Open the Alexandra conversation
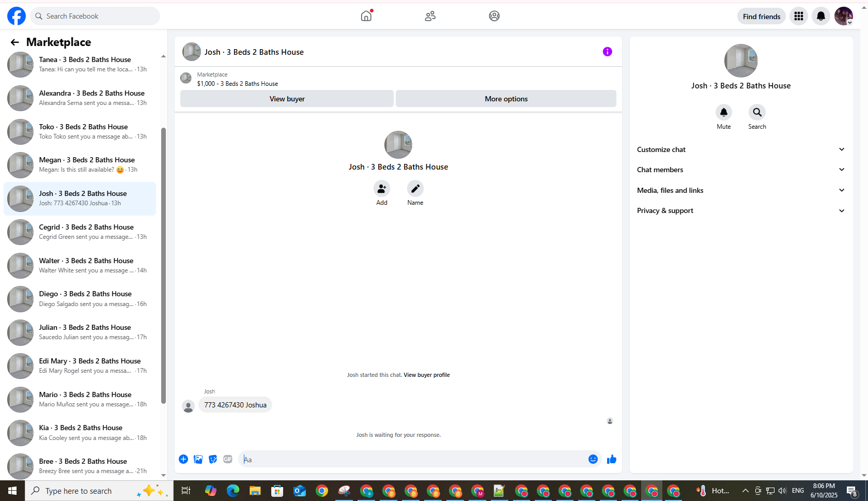This screenshot has width=868, height=501. 80,98
